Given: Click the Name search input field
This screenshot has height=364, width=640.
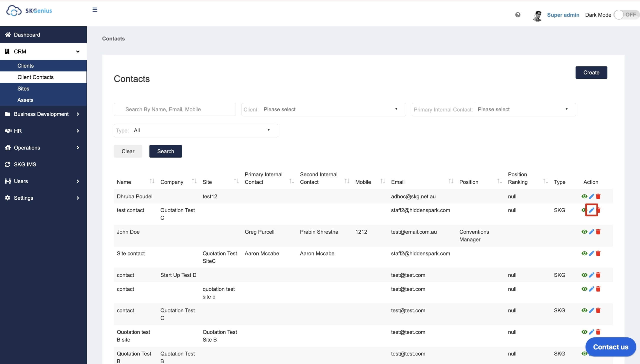Looking at the screenshot, I should coord(174,109).
